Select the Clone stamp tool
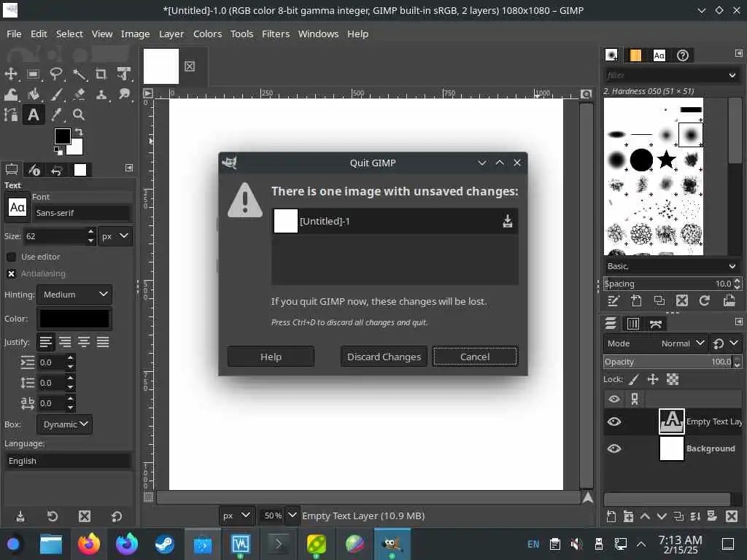Image resolution: width=747 pixels, height=560 pixels. point(101,94)
